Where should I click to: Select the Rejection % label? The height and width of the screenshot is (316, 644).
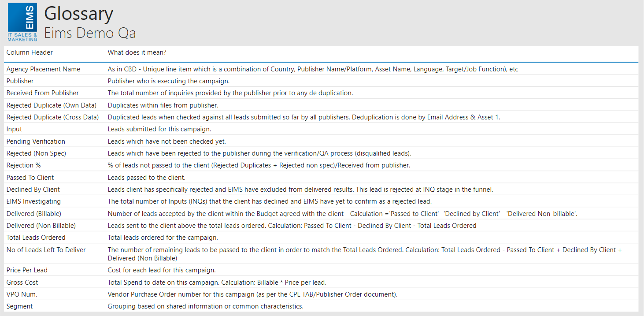pos(23,165)
